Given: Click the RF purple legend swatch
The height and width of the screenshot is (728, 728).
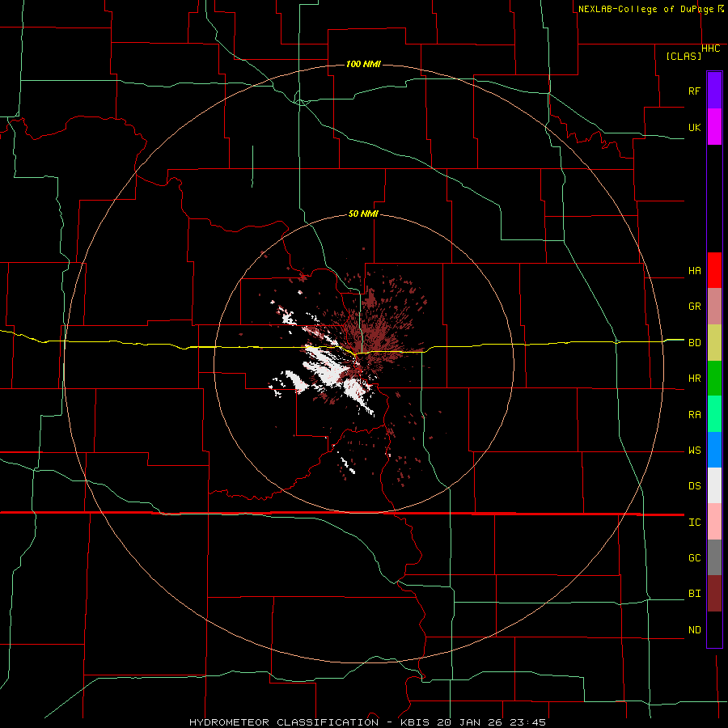Looking at the screenshot, I should click(x=714, y=91).
